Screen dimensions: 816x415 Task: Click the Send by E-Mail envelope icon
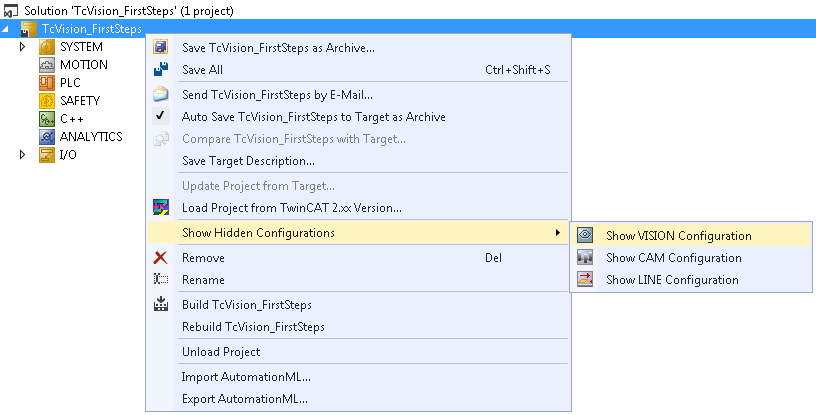pos(161,94)
